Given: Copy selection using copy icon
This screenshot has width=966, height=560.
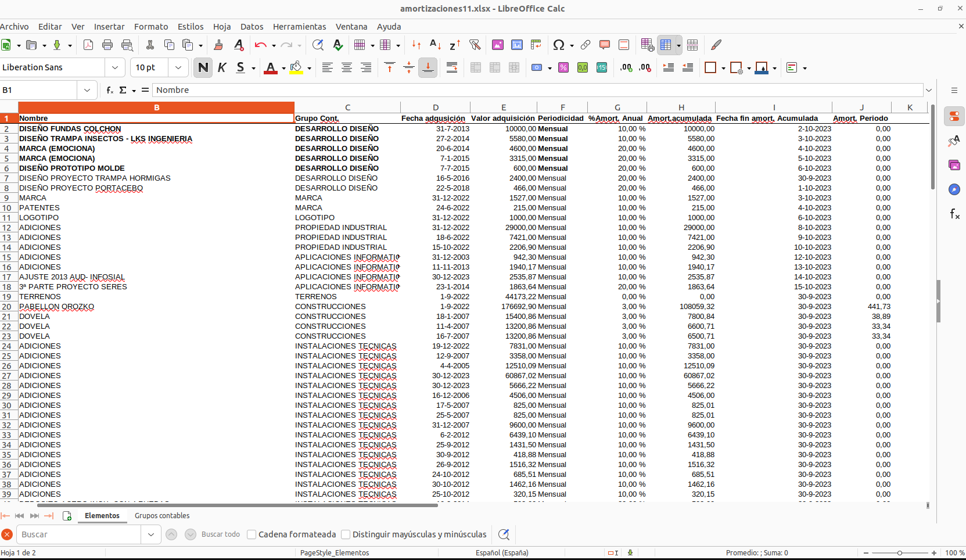Looking at the screenshot, I should point(169,45).
